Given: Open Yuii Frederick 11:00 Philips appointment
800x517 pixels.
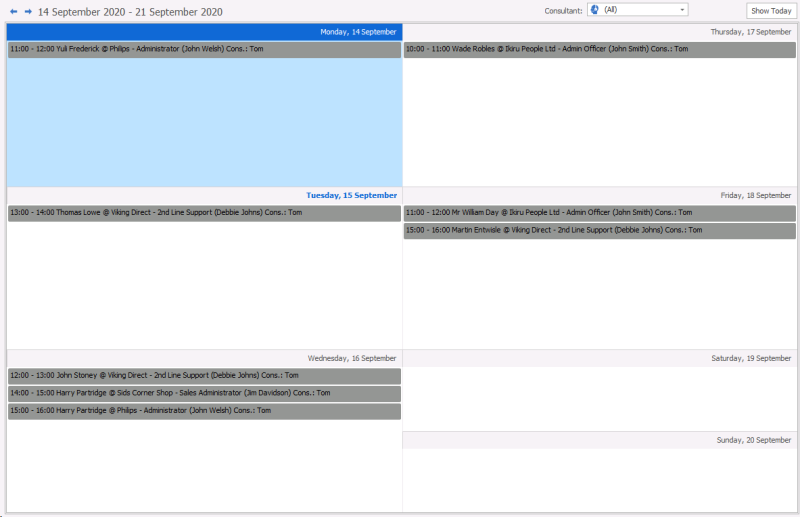Looking at the screenshot, I should [x=204, y=49].
